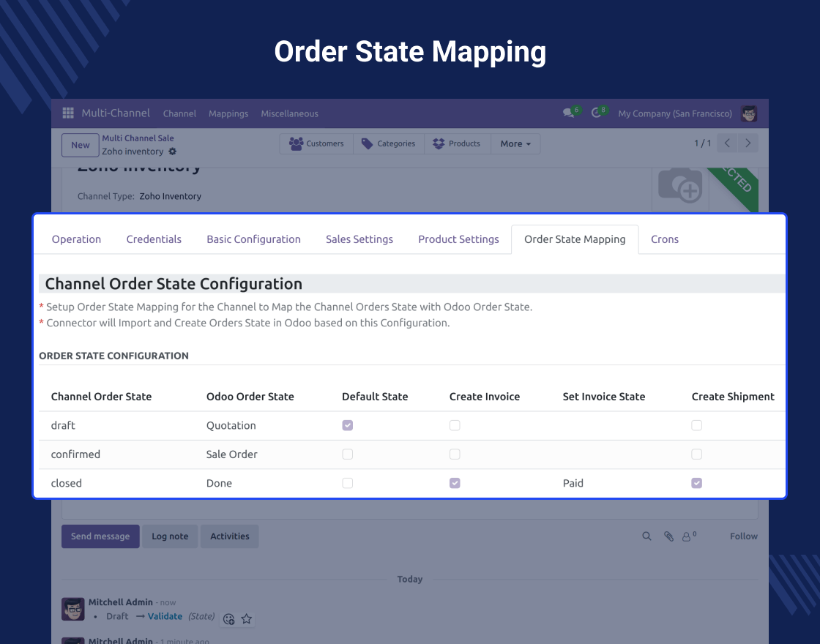The width and height of the screenshot is (820, 644).
Task: Open the Products smart button
Action: click(457, 143)
